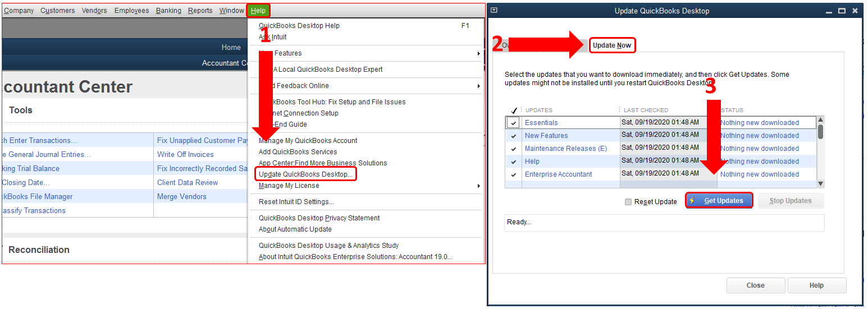
Task: Open the Window menu
Action: (231, 11)
